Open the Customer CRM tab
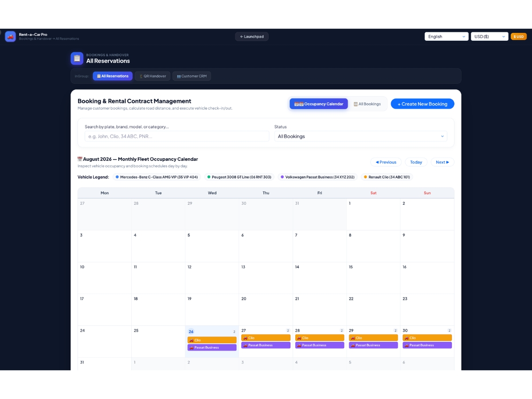 click(192, 76)
